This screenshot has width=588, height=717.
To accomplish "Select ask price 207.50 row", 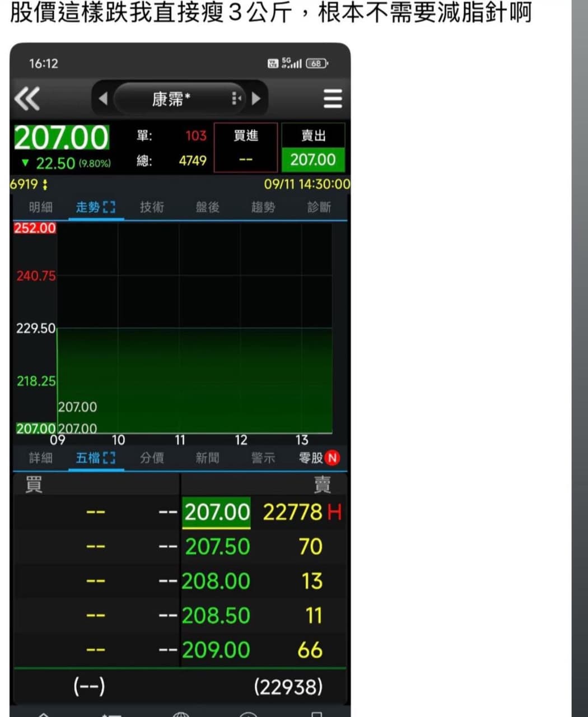I will pyautogui.click(x=217, y=547).
